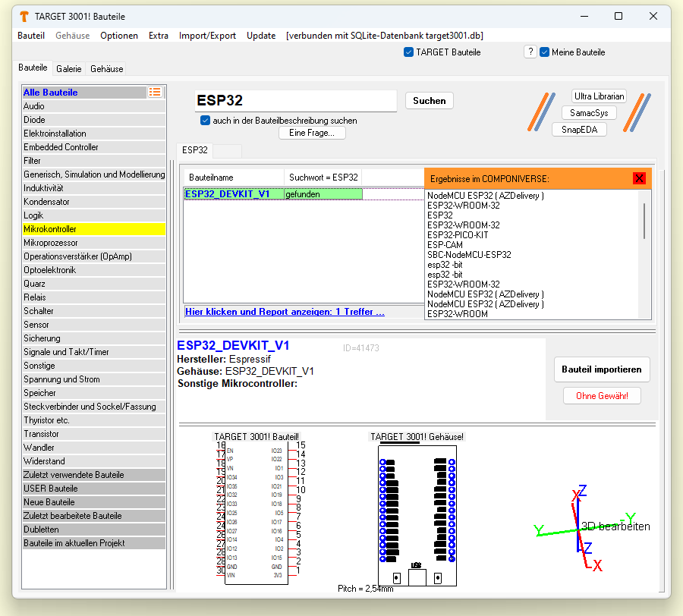Image resolution: width=683 pixels, height=616 pixels.
Task: Open the Extra menu
Action: click(x=158, y=36)
